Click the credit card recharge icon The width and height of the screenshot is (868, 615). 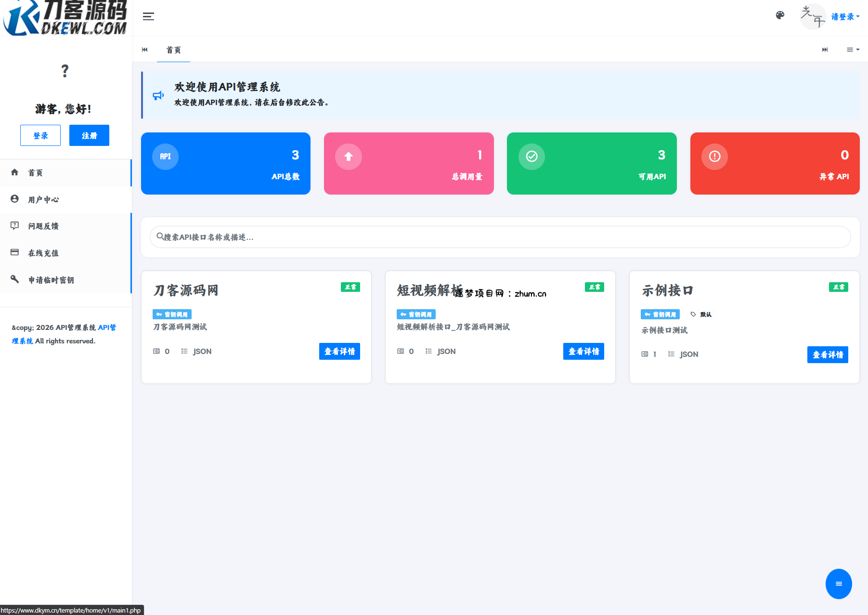tap(15, 252)
